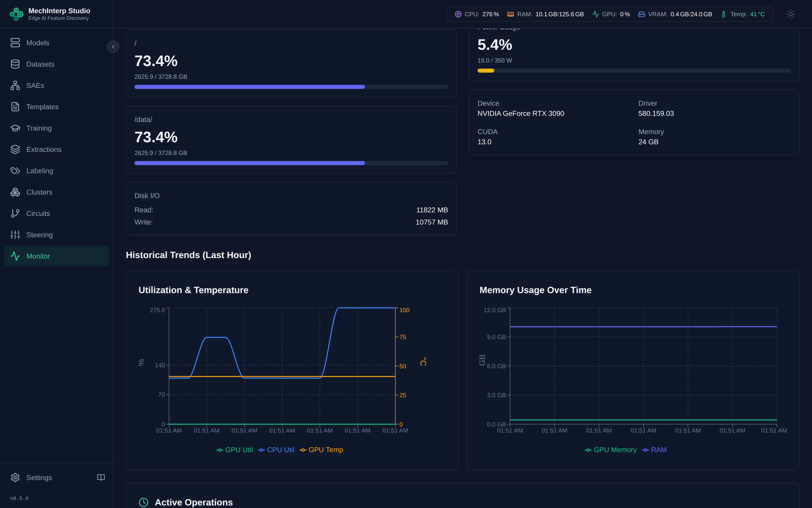Click the GPU activity icon in status bar
Image resolution: width=812 pixels, height=508 pixels.
[x=596, y=14]
